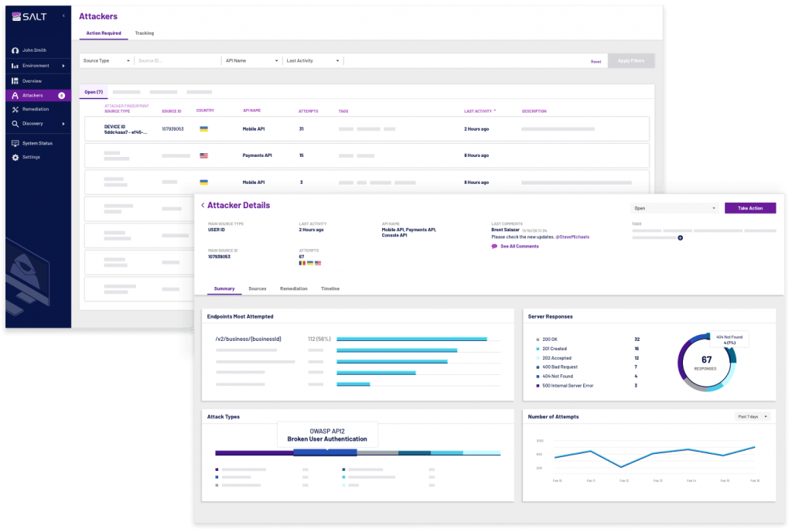The image size is (792, 532).
Task: Click the Settings gear icon
Action: tap(15, 157)
